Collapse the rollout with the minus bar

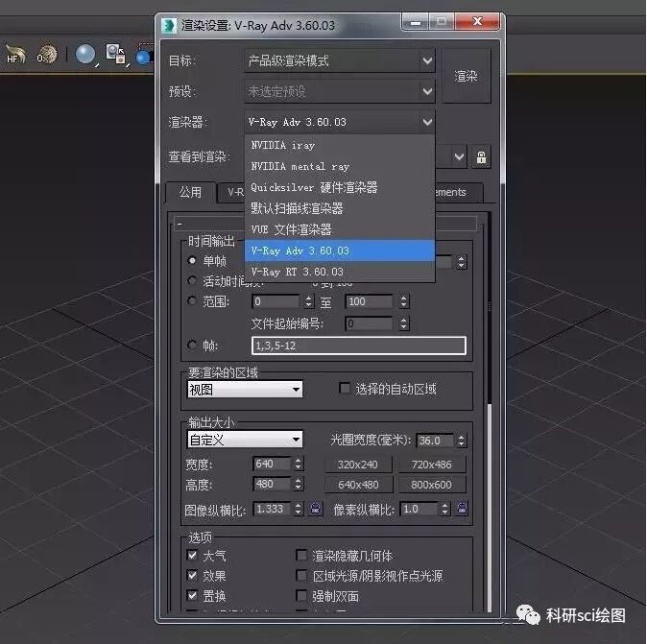[325, 224]
